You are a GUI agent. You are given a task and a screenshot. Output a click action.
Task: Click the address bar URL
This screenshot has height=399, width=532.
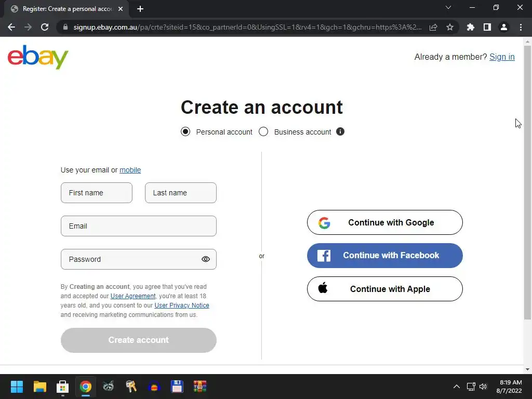pos(247,27)
